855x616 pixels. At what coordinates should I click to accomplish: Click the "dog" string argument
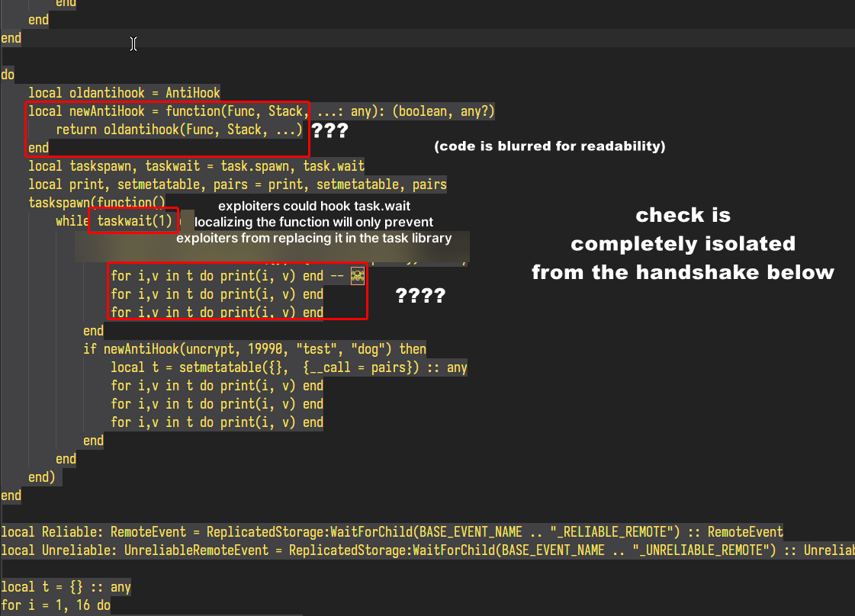(x=368, y=349)
